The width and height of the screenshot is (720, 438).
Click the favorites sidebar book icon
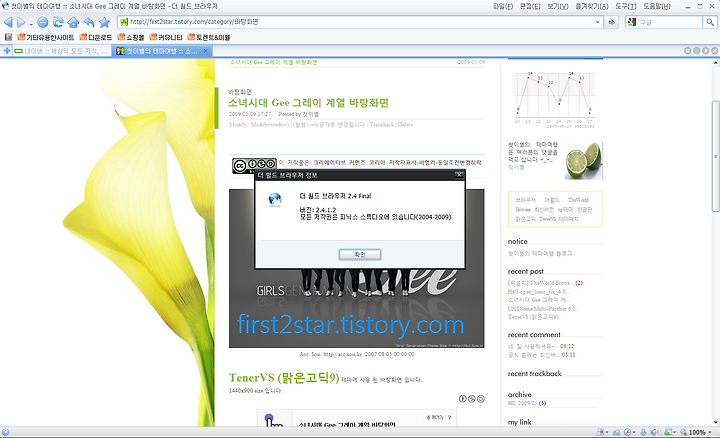pyautogui.click(x=8, y=37)
